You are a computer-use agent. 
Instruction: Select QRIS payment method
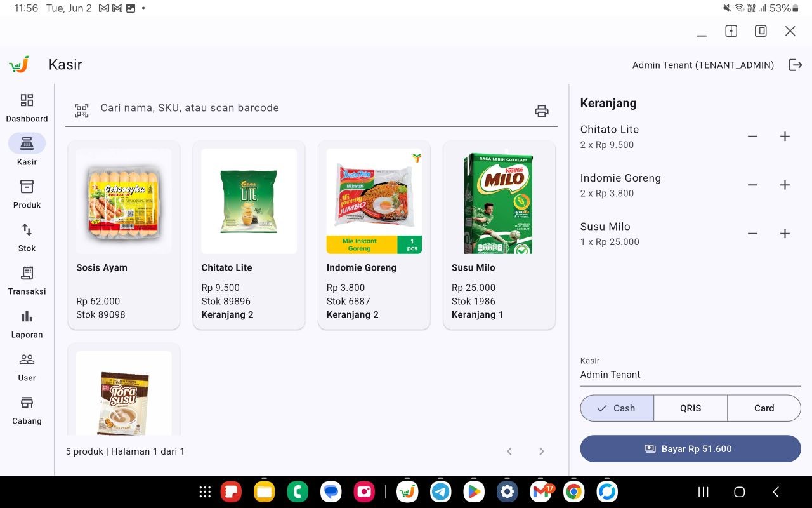click(690, 408)
